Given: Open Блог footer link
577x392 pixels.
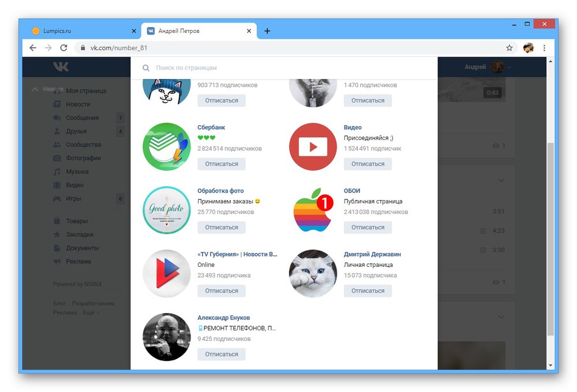Looking at the screenshot, I should coord(59,303).
